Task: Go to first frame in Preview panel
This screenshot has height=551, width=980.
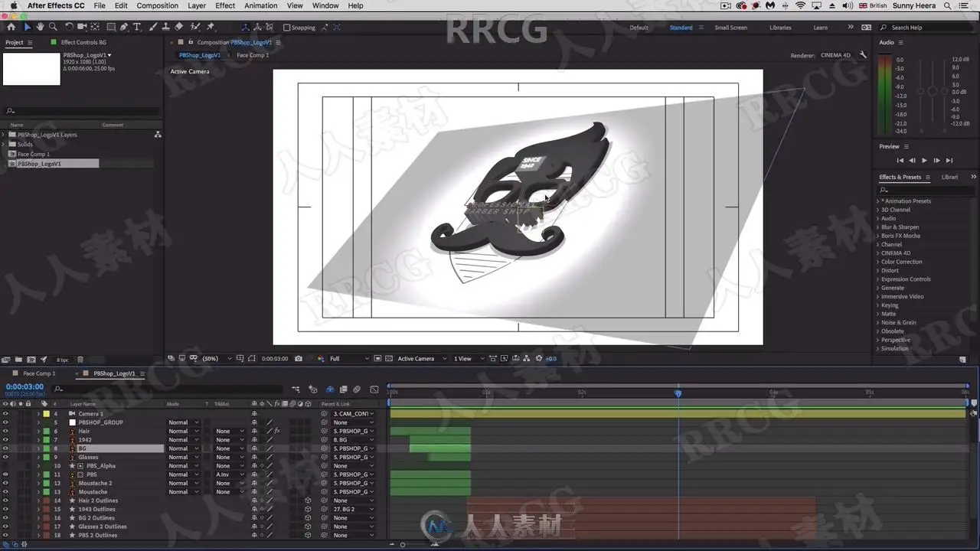Action: 900,160
